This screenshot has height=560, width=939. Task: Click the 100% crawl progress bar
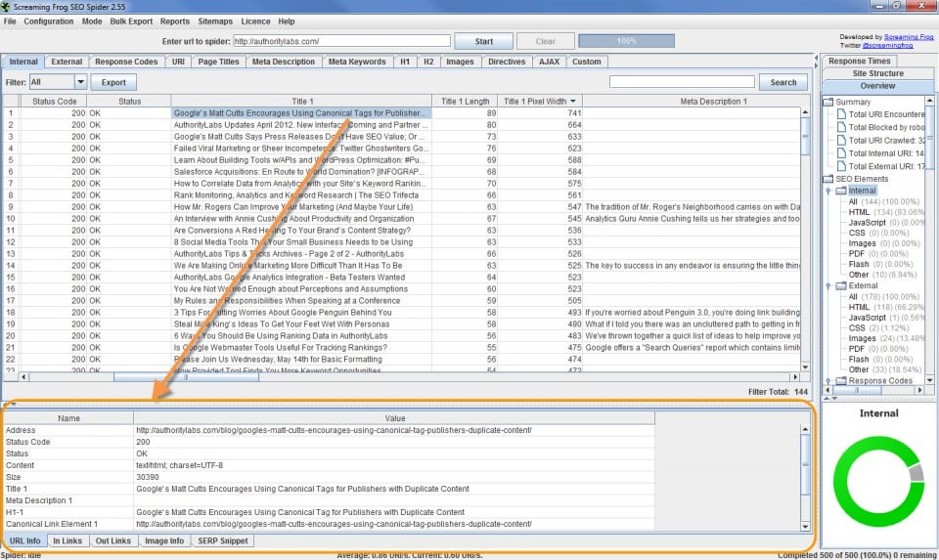pyautogui.click(x=626, y=41)
